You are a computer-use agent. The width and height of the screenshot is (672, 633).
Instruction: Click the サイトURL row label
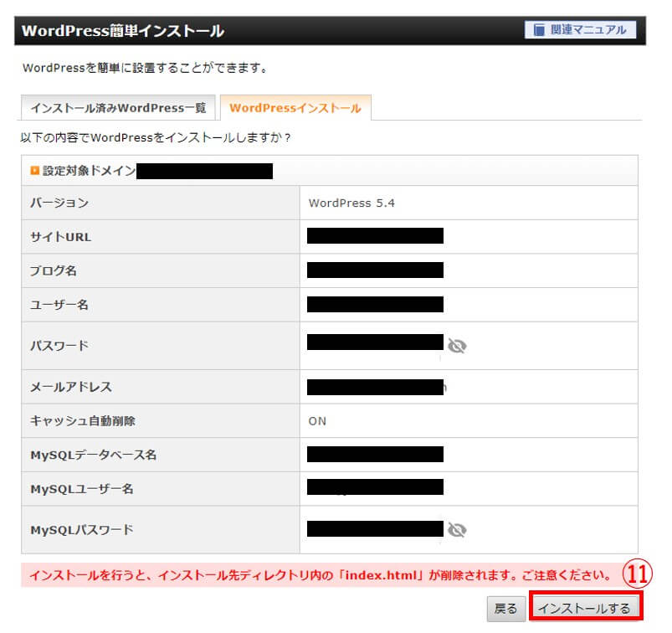[x=60, y=237]
